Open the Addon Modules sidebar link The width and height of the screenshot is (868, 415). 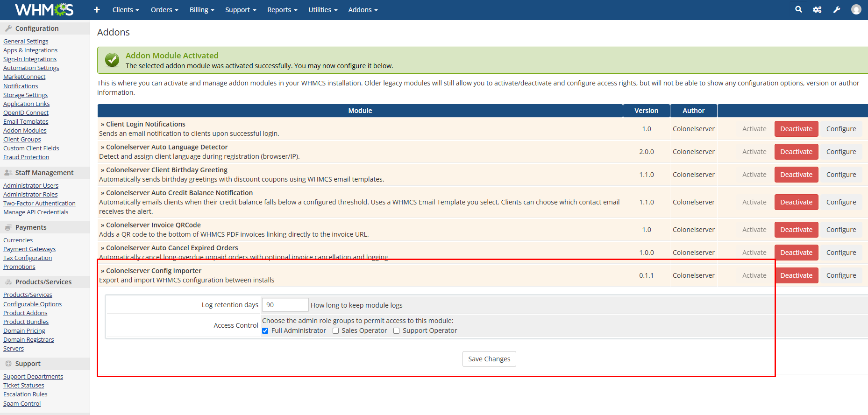coord(25,131)
